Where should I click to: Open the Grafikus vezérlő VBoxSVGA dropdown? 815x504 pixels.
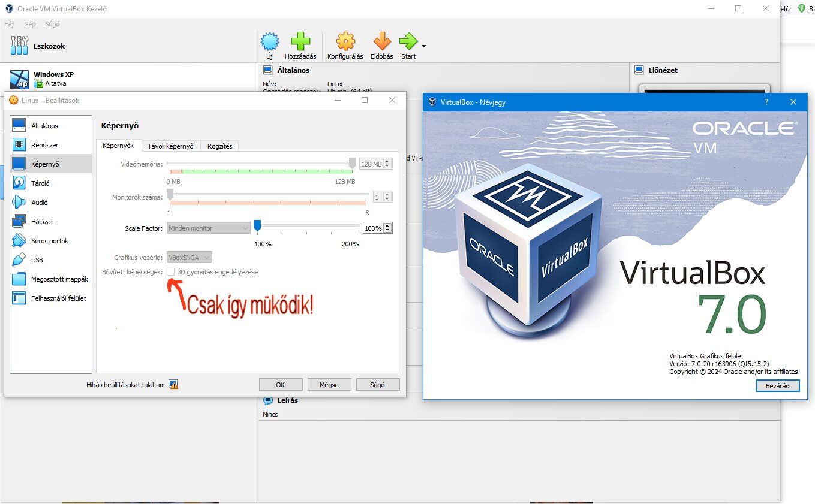tap(189, 257)
